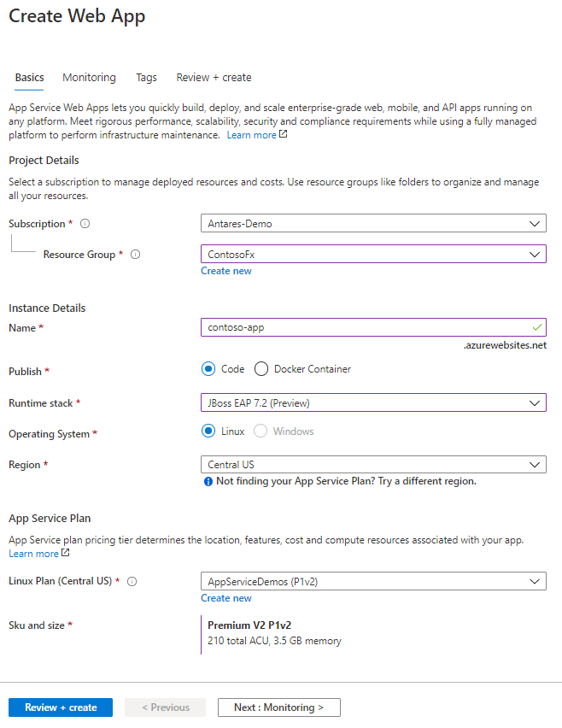Select the Code publish option
The width and height of the screenshot is (562, 728).
tap(208, 369)
